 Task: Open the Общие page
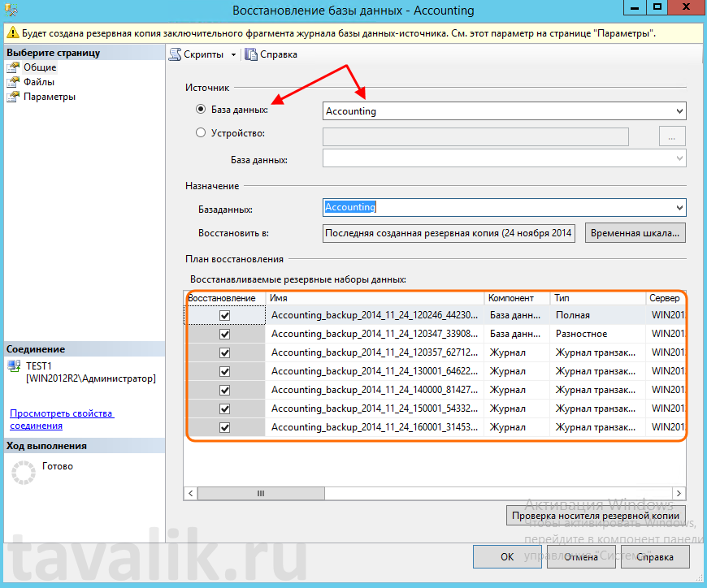40,67
